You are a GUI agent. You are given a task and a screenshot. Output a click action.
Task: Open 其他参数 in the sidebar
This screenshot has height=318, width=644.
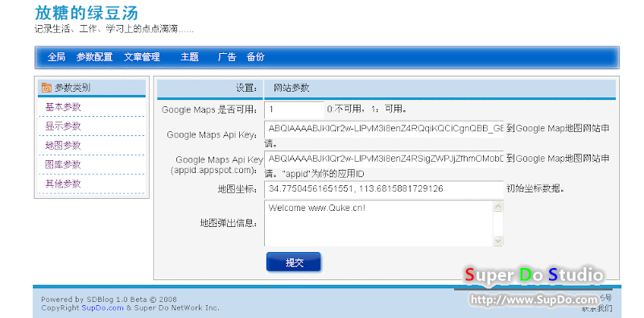click(63, 184)
